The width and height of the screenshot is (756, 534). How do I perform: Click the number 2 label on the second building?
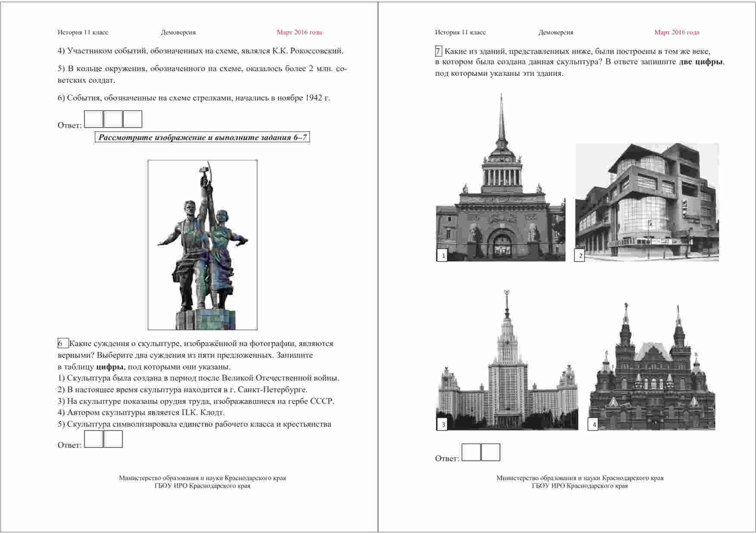coord(580,256)
